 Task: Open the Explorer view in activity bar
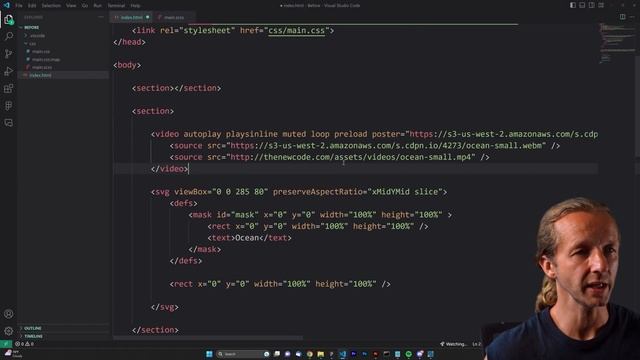[x=9, y=19]
